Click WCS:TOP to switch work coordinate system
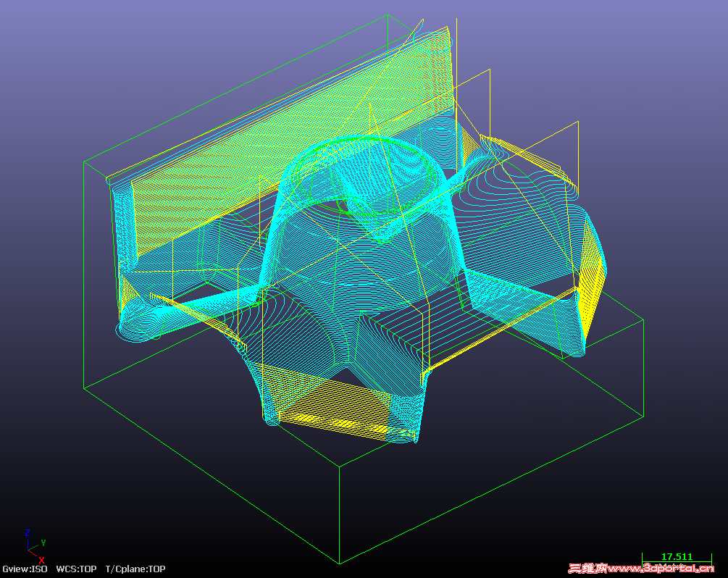728x578 pixels. tap(76, 569)
